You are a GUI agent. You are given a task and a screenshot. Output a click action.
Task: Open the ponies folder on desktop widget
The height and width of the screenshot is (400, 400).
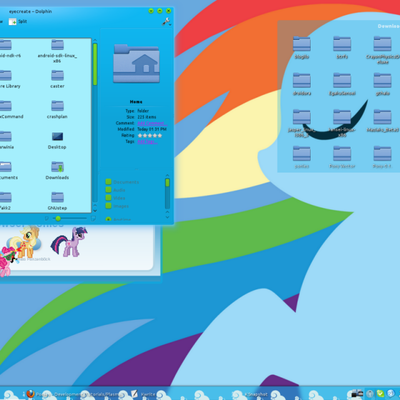(302, 157)
